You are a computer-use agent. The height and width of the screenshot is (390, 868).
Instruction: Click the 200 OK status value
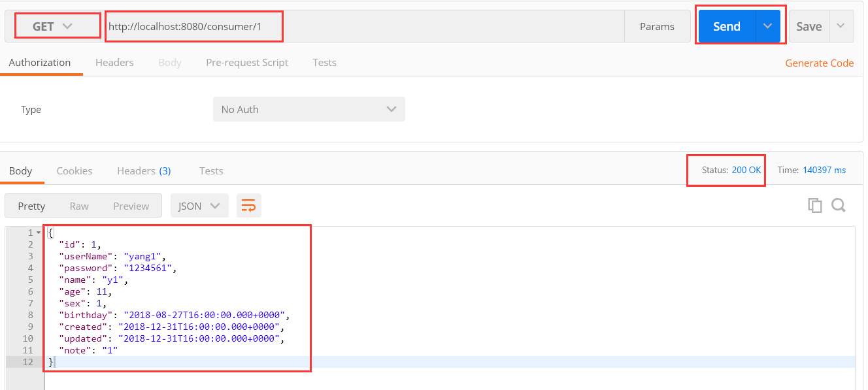click(x=746, y=170)
